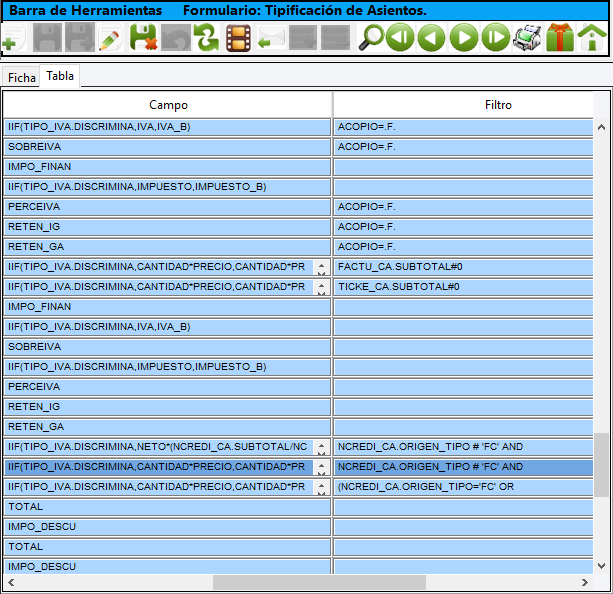Go to previous record button
The height and width of the screenshot is (594, 613).
tap(432, 38)
